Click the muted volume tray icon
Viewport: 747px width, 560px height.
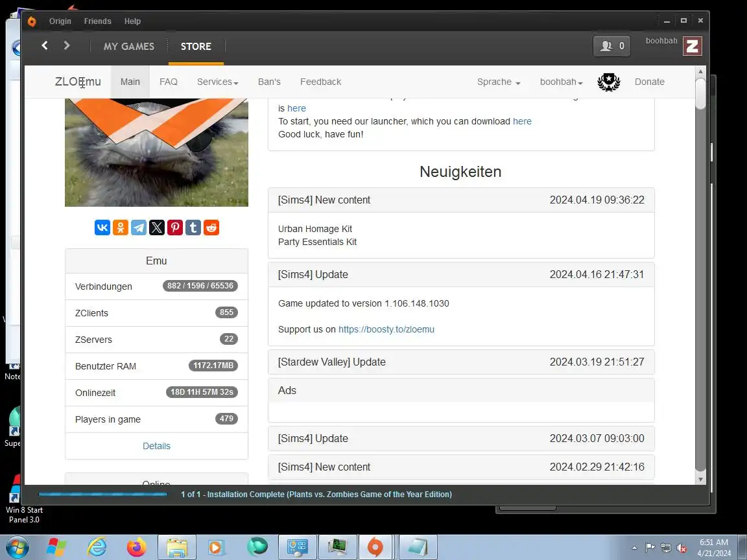tap(682, 548)
